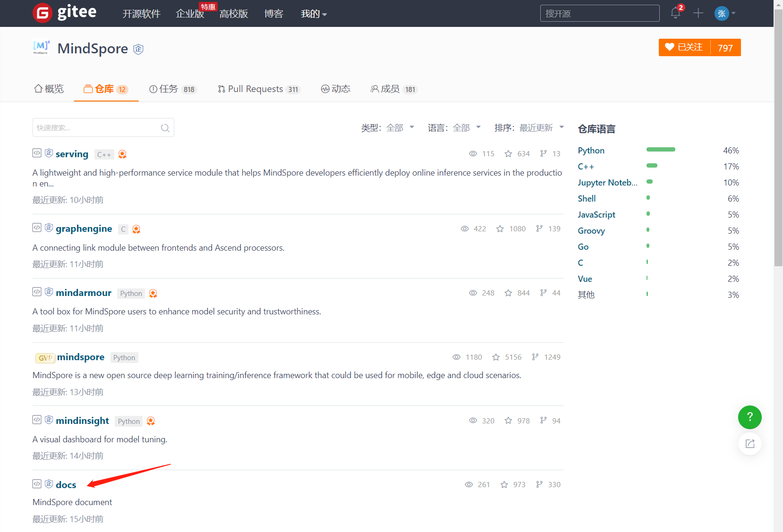The image size is (783, 532).
Task: Open the mindarmour repository link
Action: tap(84, 293)
